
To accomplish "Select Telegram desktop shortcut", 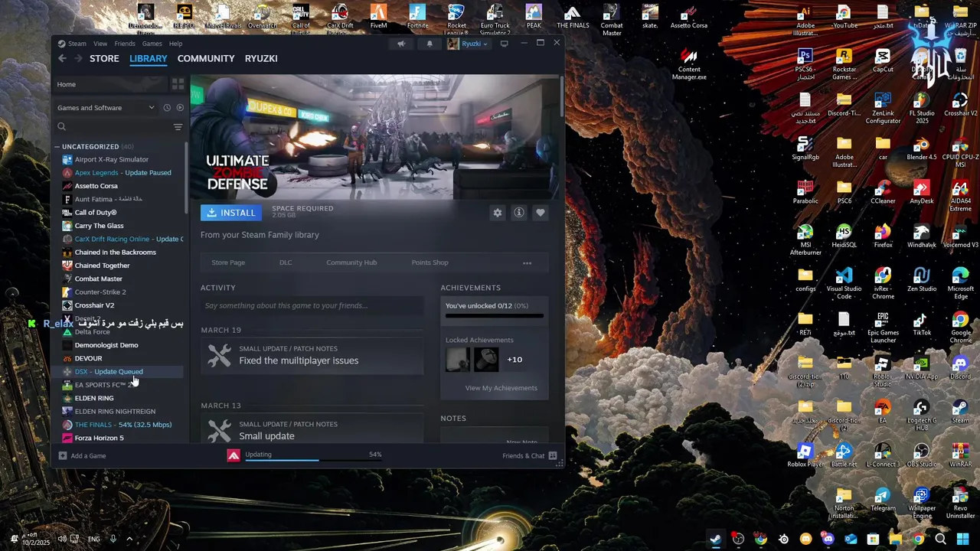I will click(883, 500).
